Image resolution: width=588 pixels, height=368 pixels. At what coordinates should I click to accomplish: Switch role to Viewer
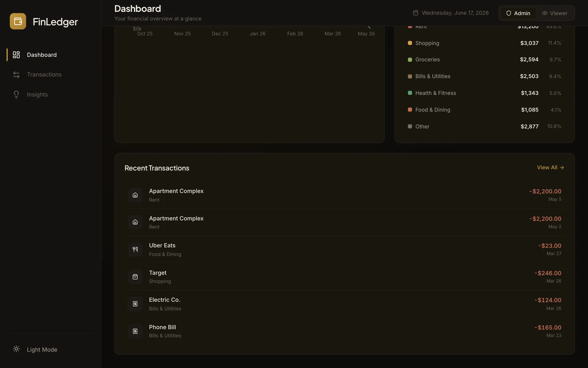pyautogui.click(x=555, y=13)
